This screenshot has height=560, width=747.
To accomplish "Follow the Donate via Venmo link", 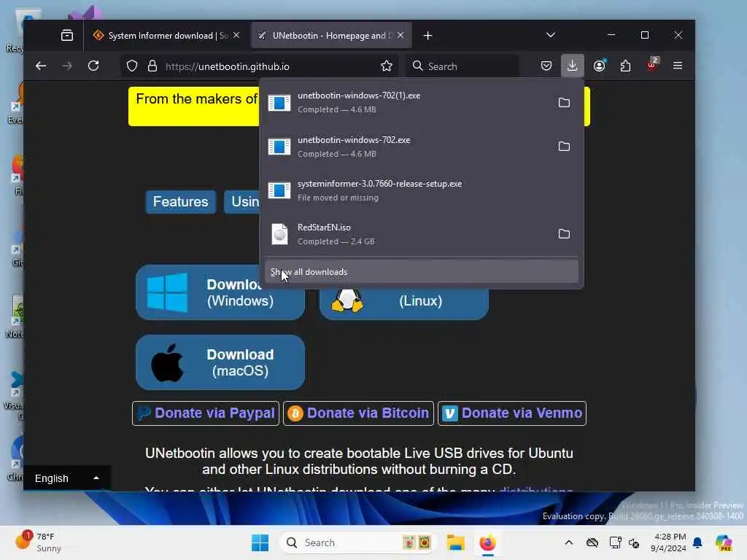I will 512,413.
